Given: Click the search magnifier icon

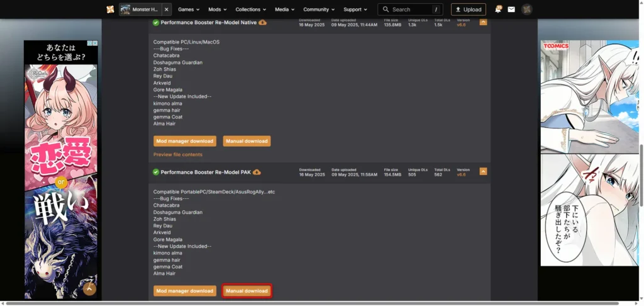Looking at the screenshot, I should 386,9.
